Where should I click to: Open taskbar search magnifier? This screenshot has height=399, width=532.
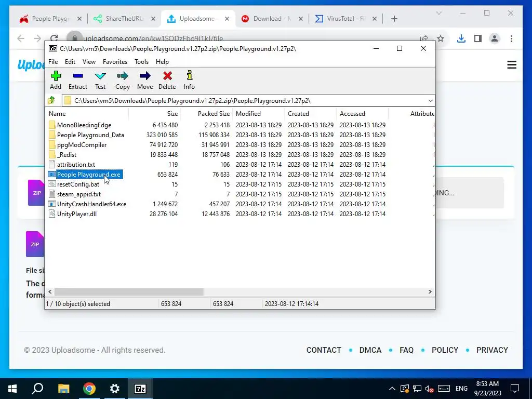coord(37,389)
